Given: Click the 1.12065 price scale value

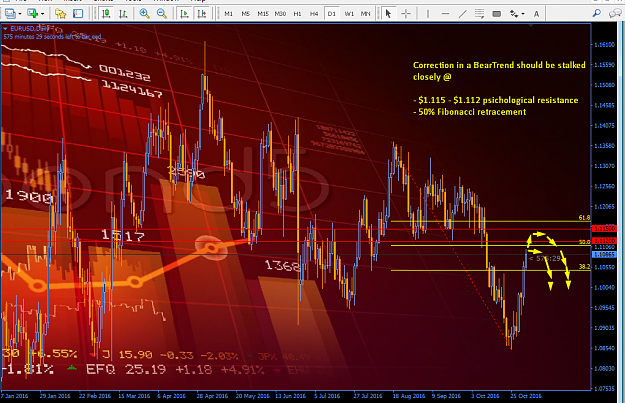Looking at the screenshot, I should click(x=604, y=206).
